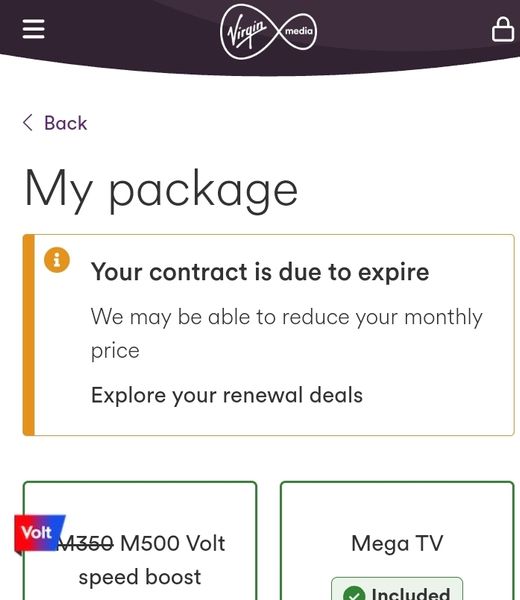Tap the 'speed boost' label text
520x600 pixels.
[140, 577]
